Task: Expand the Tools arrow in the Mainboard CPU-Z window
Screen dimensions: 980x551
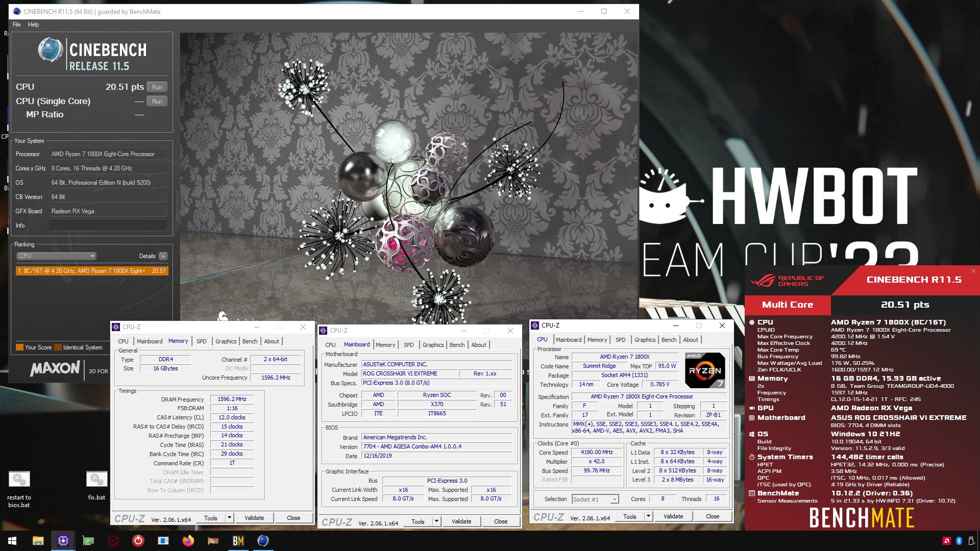Action: (436, 521)
